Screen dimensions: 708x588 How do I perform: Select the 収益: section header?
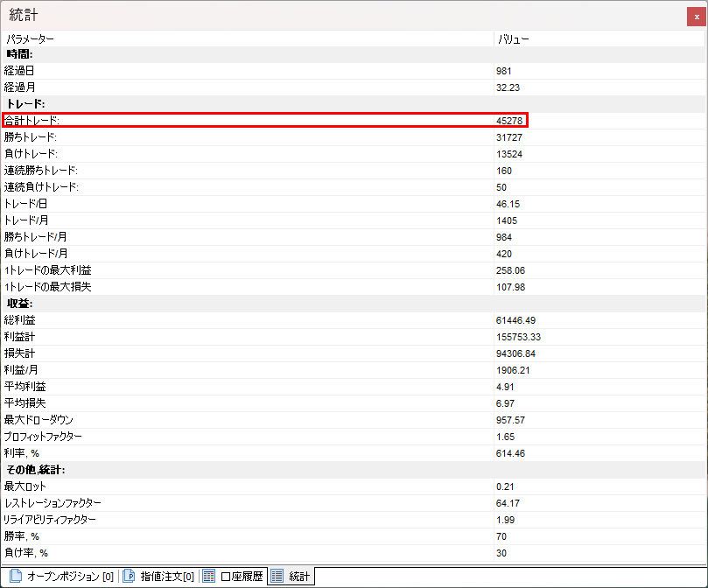point(19,304)
